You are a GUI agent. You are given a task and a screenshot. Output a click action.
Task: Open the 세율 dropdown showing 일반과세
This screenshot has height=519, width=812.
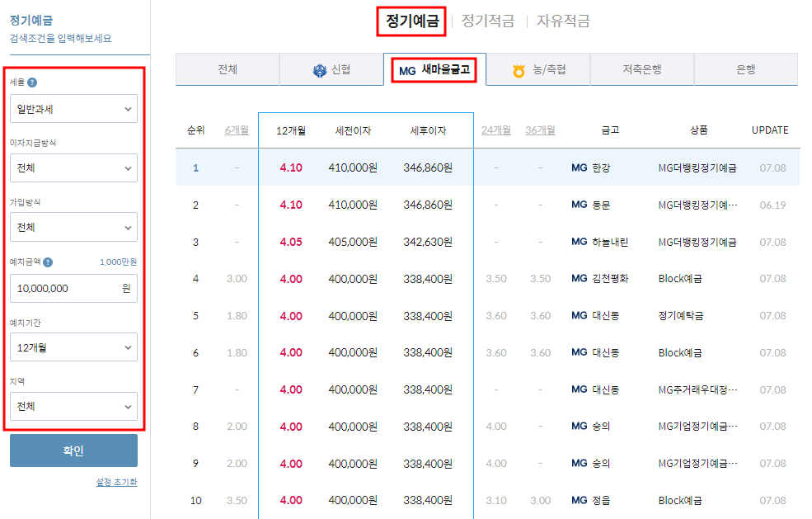73,108
